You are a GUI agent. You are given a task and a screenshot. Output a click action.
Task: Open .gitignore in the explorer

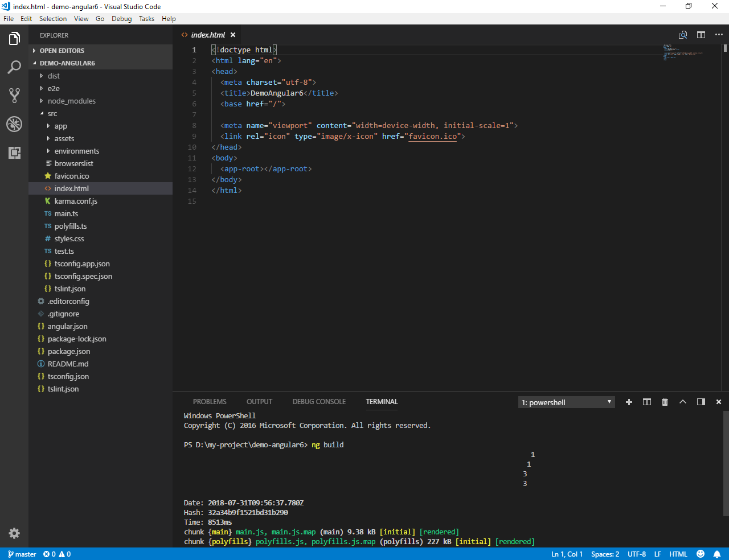click(x=100, y=314)
